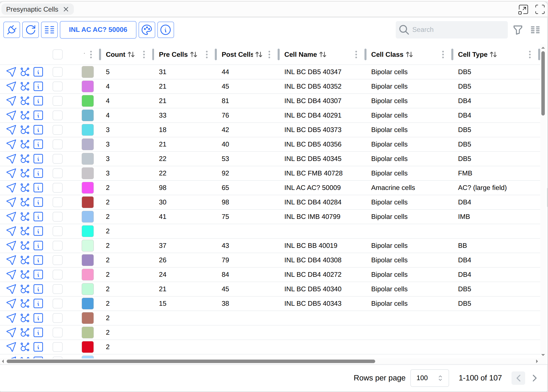548x392 pixels.
Task: Open Rows per page dropdown
Action: click(430, 378)
